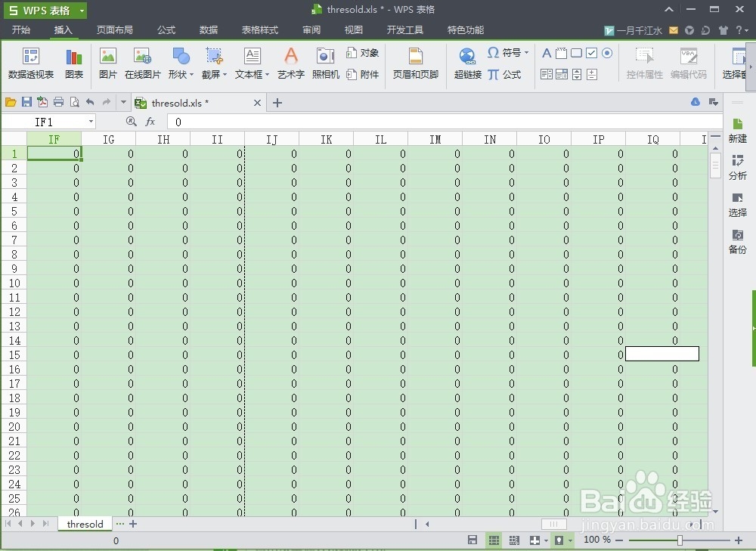Toggle page break preview view
Image resolution: width=756 pixels, height=551 pixels.
(x=514, y=540)
